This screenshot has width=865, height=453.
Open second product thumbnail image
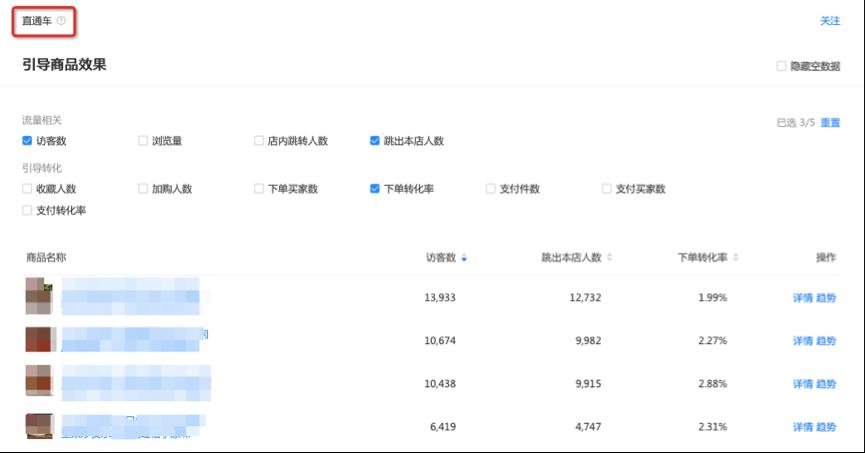coord(39,339)
